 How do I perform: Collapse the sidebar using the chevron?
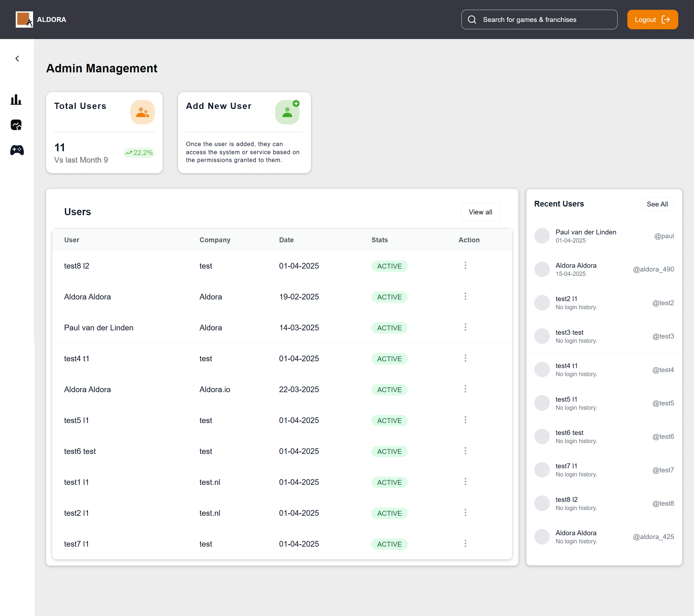coord(17,58)
